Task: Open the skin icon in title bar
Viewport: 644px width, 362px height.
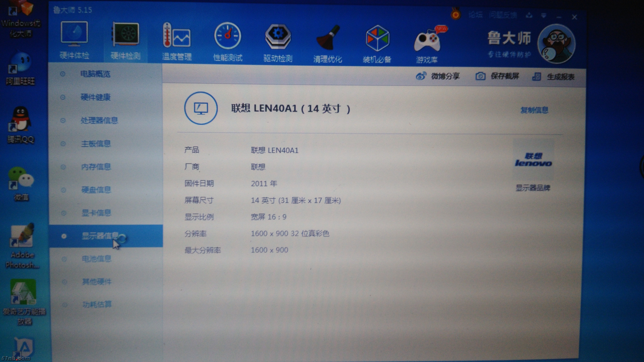Action: (x=529, y=16)
